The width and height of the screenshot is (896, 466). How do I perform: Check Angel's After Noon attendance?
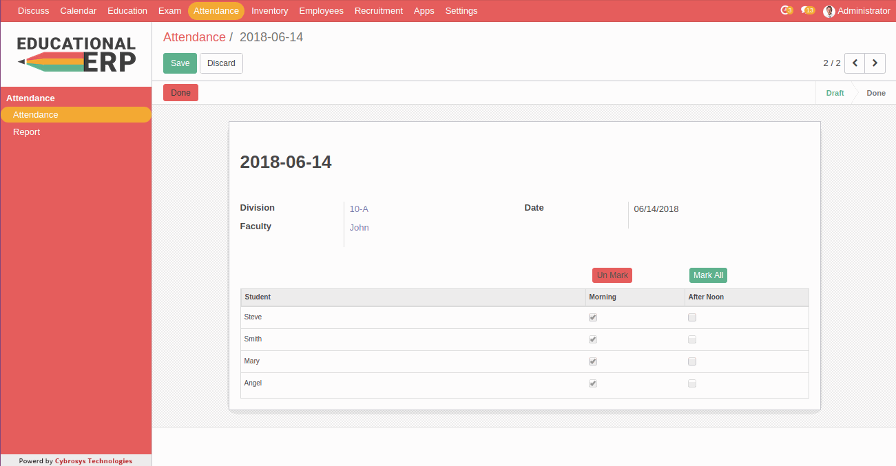pyautogui.click(x=692, y=383)
